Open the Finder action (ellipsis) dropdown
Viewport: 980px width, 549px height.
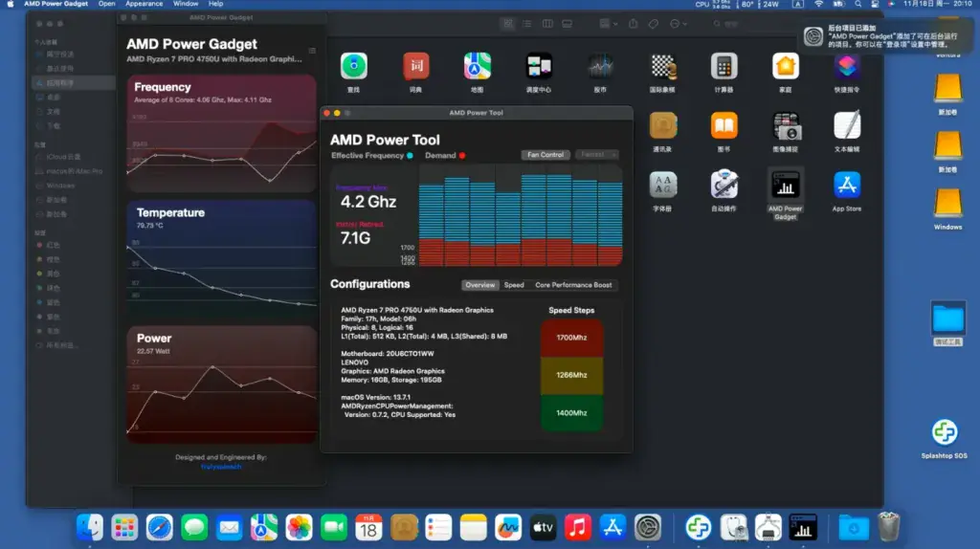(679, 24)
